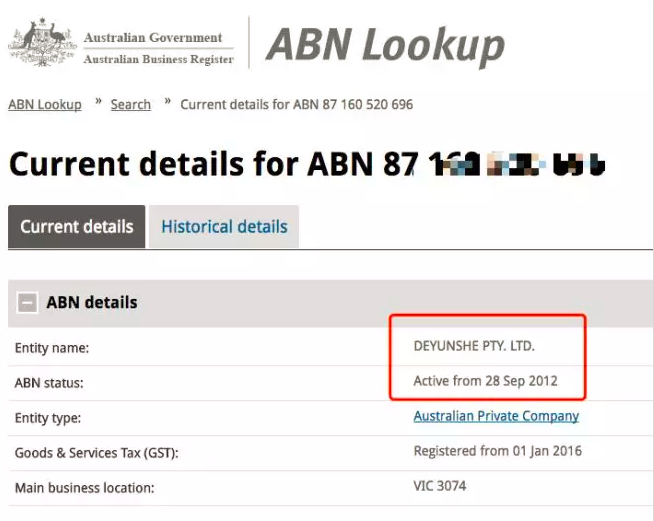This screenshot has width=654, height=521.
Task: Click the large ABN Lookup site title
Action: (x=385, y=45)
